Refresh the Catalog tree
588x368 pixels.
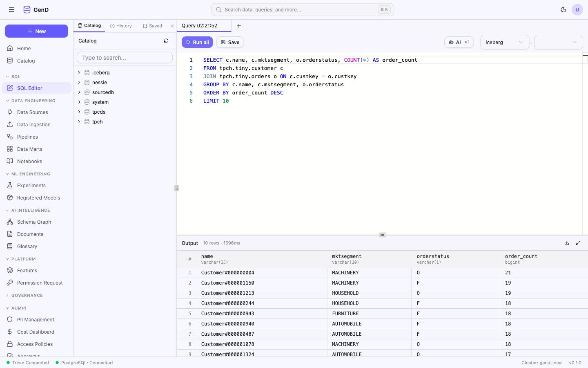(x=166, y=41)
